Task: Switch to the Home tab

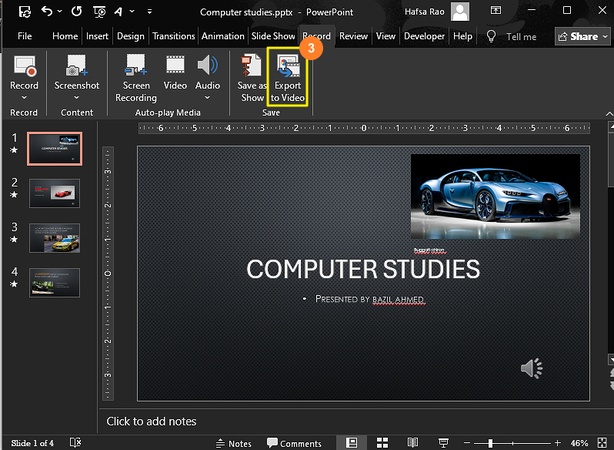Action: click(65, 36)
